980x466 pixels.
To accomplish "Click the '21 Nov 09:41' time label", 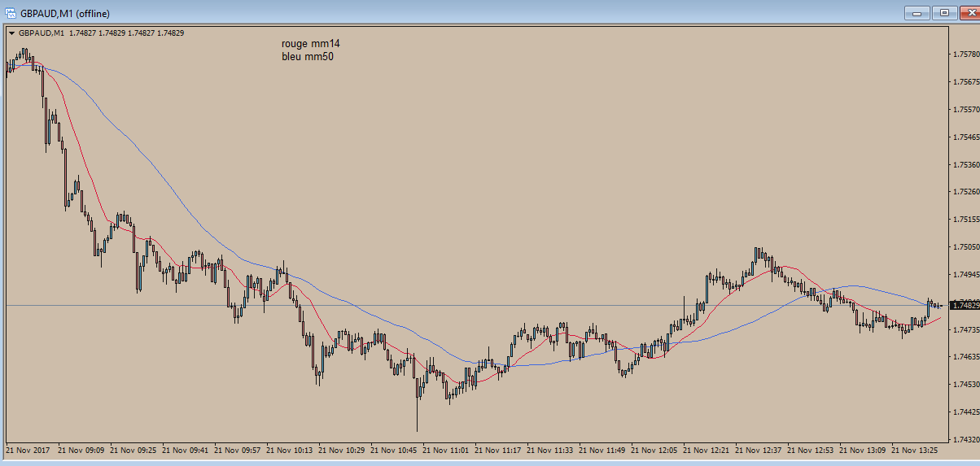I will tap(186, 450).
